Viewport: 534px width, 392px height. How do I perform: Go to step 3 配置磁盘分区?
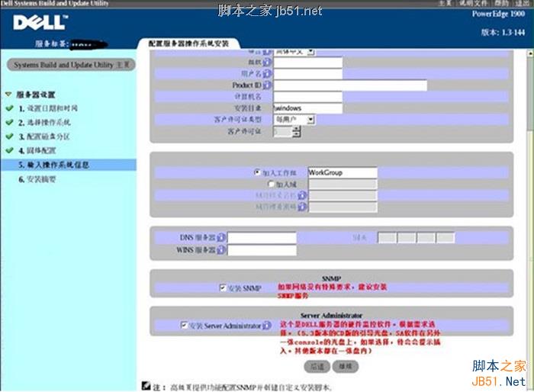pyautogui.click(x=44, y=137)
